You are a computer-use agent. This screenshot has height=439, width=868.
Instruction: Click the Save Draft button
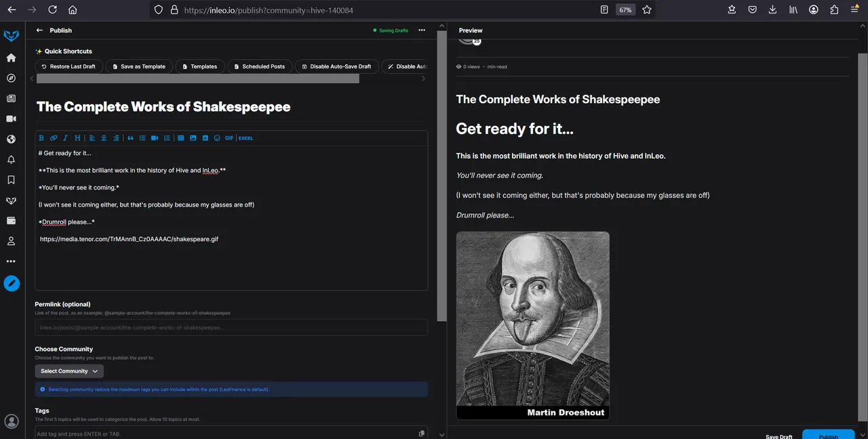click(779, 436)
